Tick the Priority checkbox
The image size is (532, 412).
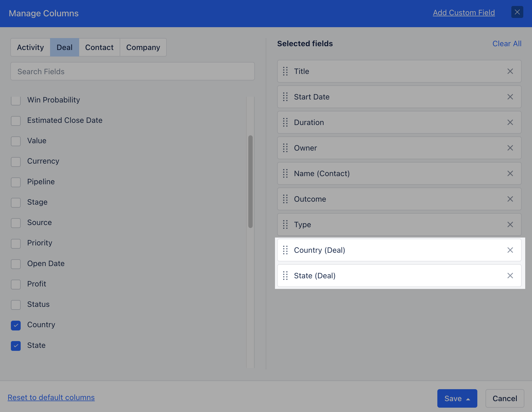pos(16,243)
